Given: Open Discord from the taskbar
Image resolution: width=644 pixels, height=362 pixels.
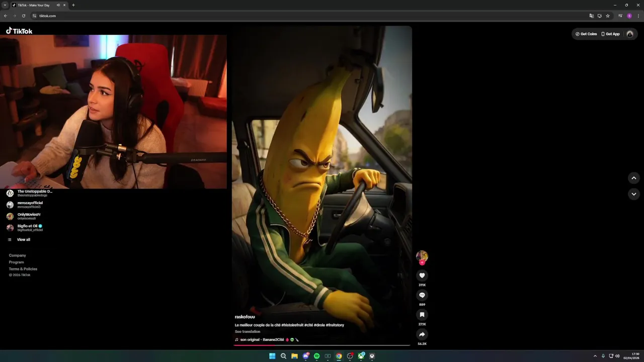Looking at the screenshot, I should click(x=305, y=356).
